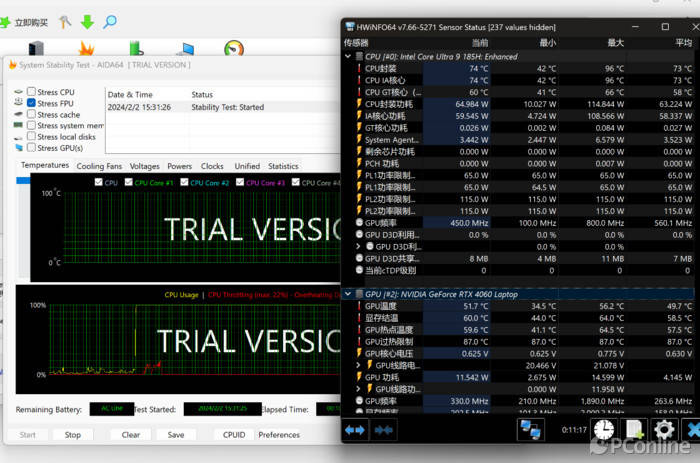Image resolution: width=700 pixels, height=463 pixels.
Task: Click the hammer tools icon
Action: tap(65, 22)
